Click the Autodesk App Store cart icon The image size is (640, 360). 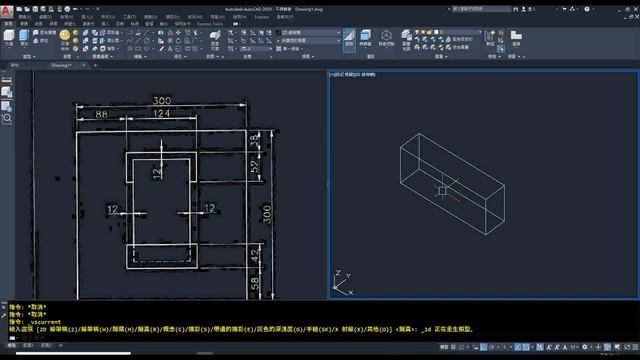565,9
